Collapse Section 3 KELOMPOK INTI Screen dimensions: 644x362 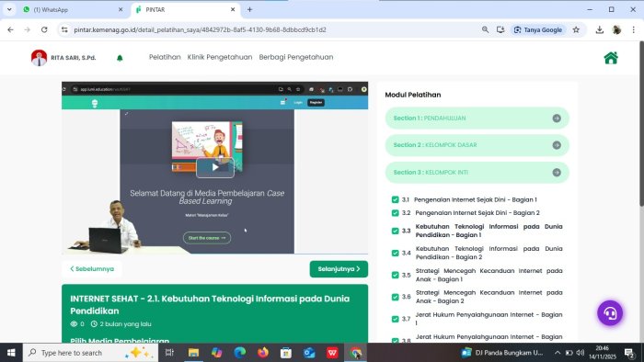coord(477,172)
